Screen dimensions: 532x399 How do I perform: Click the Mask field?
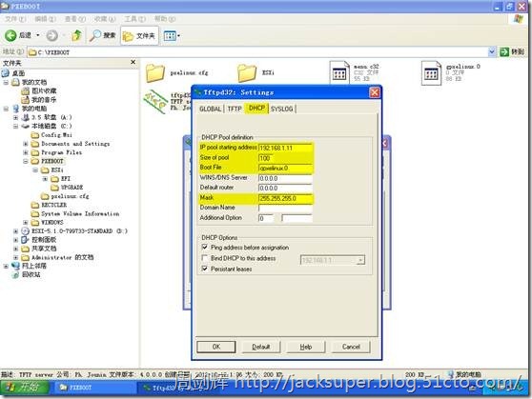(x=285, y=198)
